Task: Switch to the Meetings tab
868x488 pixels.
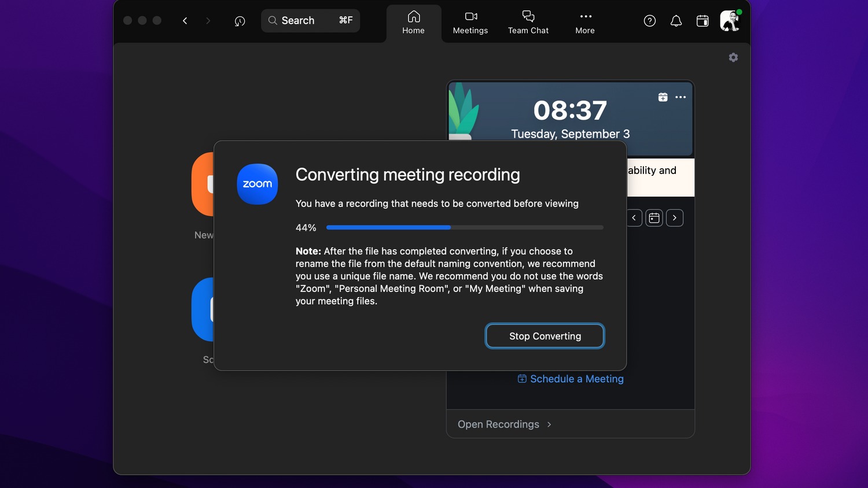Action: 470,23
